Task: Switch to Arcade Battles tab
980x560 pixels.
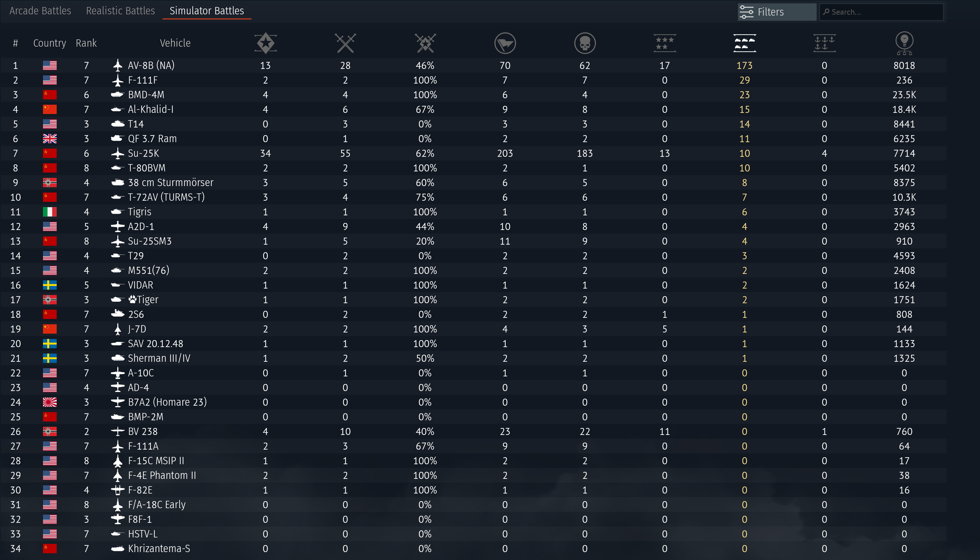Action: [x=40, y=11]
